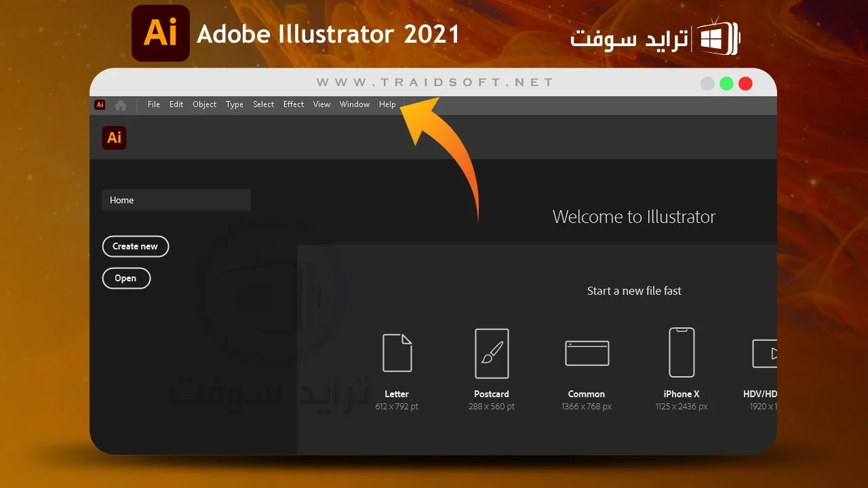Click the Letter label text
This screenshot has width=868, height=488.
[x=397, y=394]
